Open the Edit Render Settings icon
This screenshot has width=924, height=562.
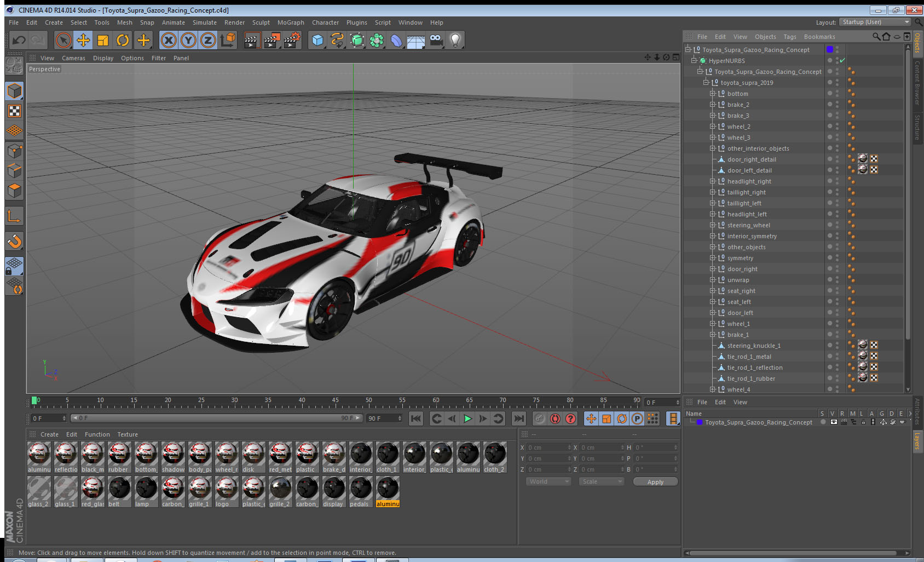[292, 40]
